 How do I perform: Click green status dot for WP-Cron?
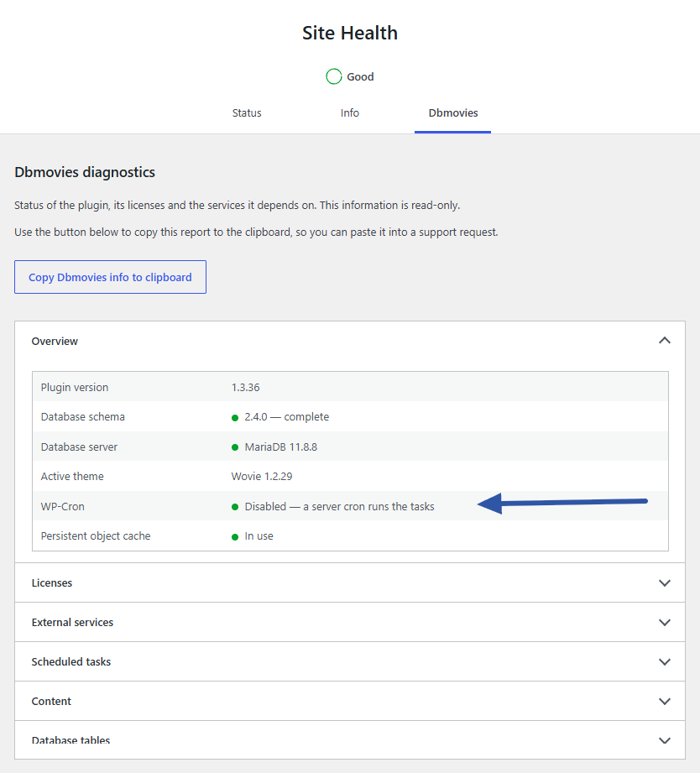pyautogui.click(x=235, y=507)
